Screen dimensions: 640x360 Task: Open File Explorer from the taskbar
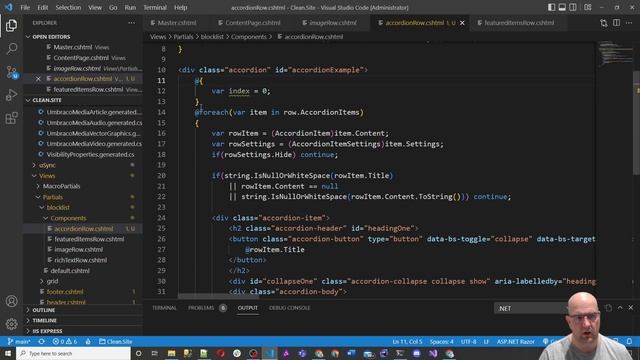[x=171, y=353]
